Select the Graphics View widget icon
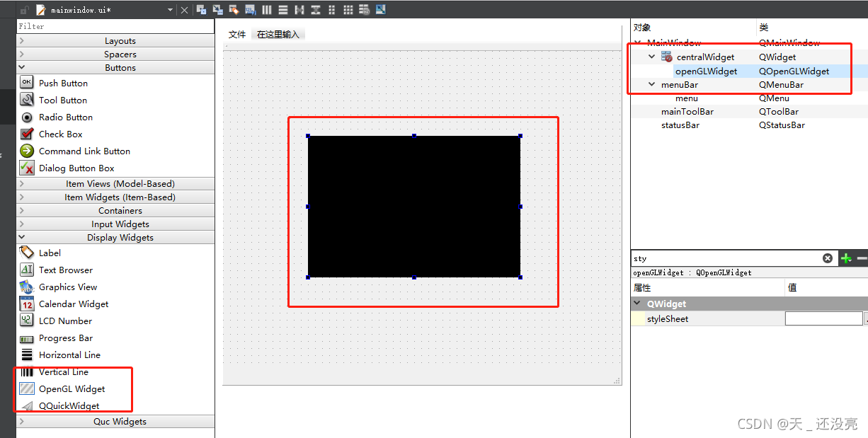Image resolution: width=868 pixels, height=438 pixels. click(x=27, y=287)
